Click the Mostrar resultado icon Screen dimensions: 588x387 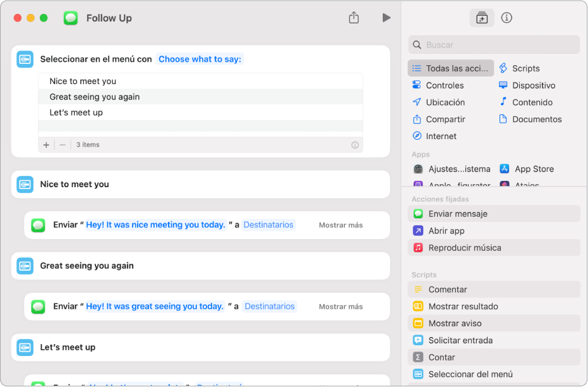[418, 306]
